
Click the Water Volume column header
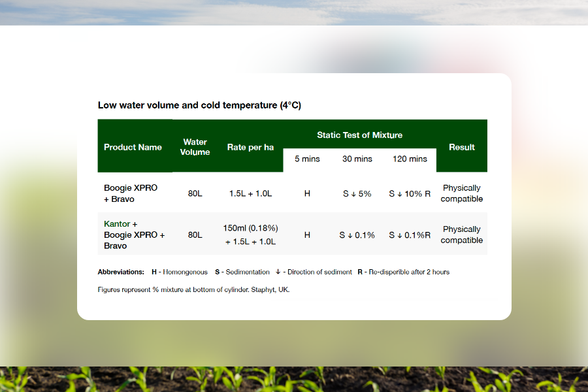[x=195, y=147]
